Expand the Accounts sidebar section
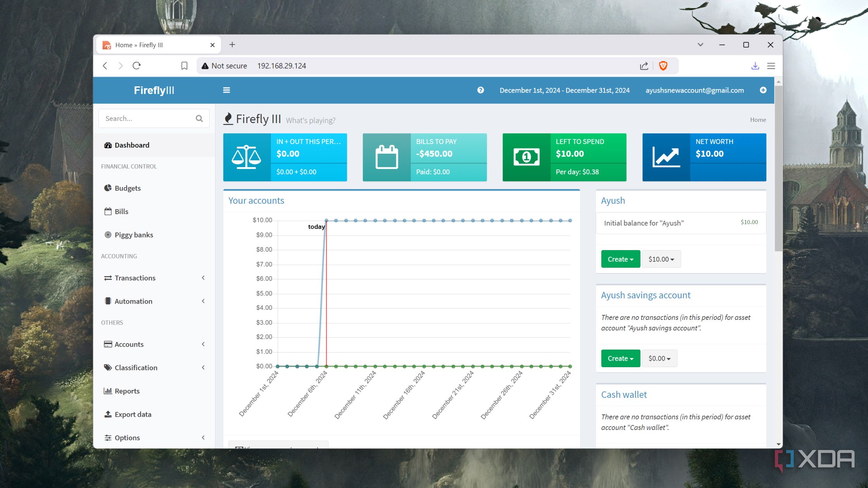This screenshot has width=868, height=488. click(154, 344)
